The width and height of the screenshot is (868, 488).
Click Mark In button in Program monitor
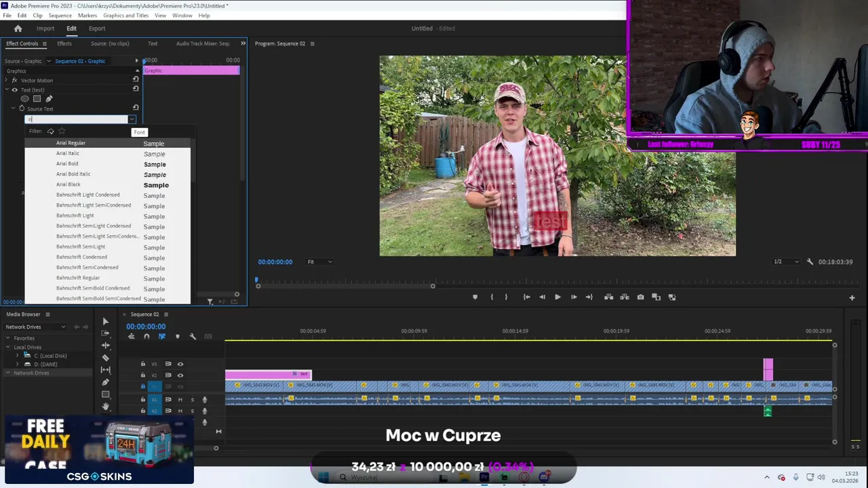tap(492, 297)
